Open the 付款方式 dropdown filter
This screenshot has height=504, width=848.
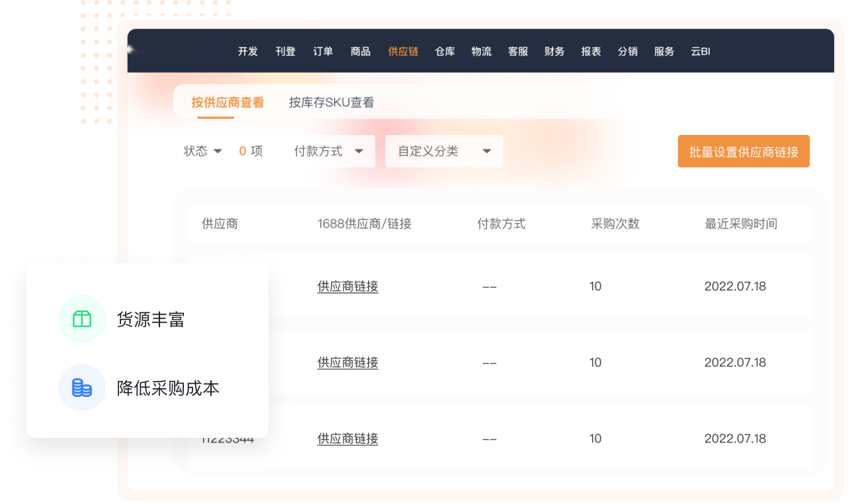click(x=329, y=151)
